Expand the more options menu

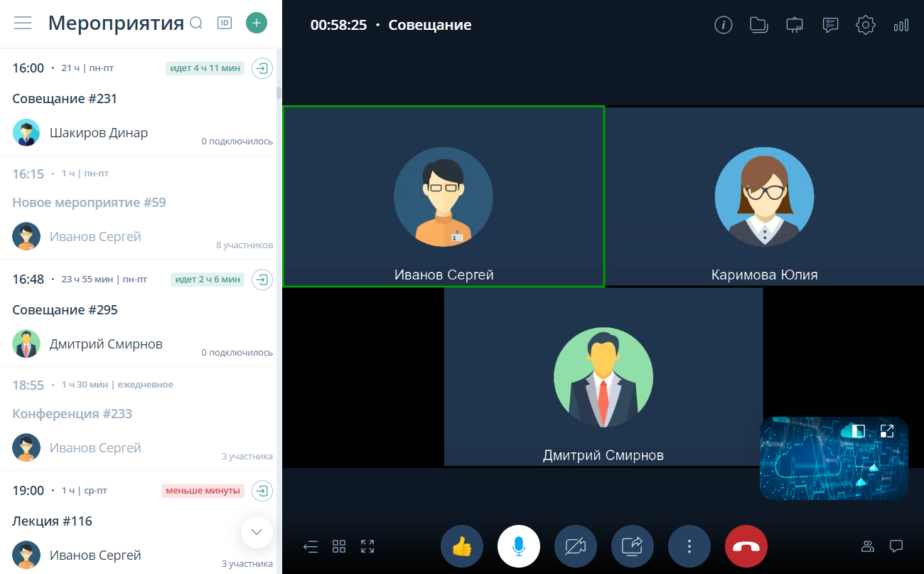(x=689, y=546)
